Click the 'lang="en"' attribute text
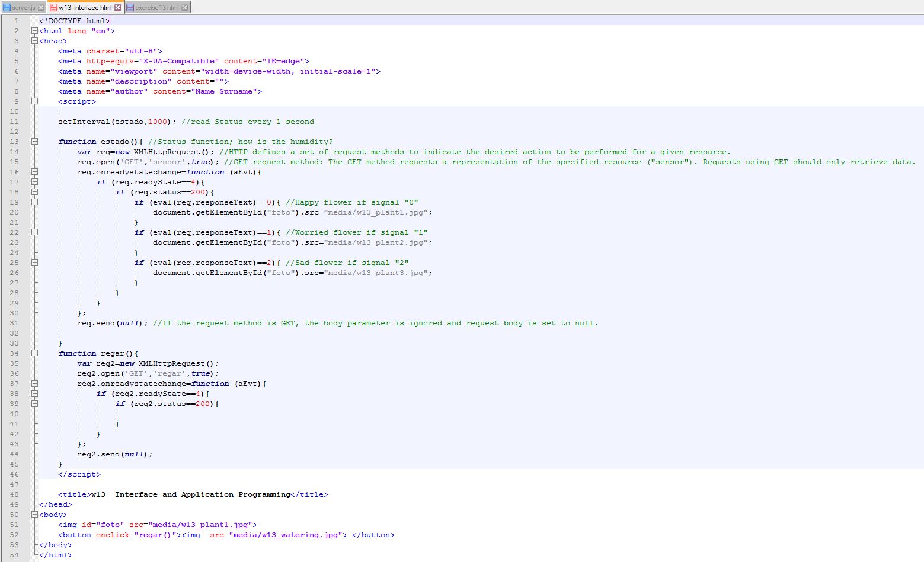This screenshot has height=562, width=924. click(88, 31)
